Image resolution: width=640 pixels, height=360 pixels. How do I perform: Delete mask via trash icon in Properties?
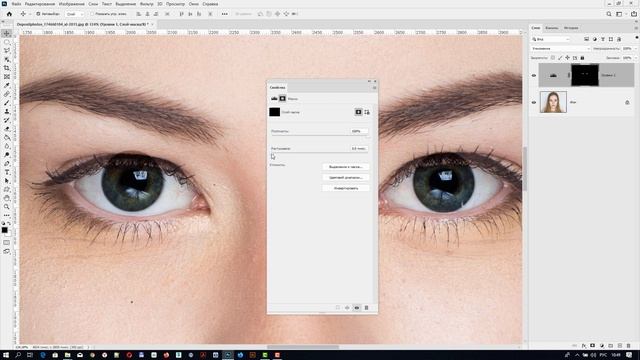(367, 308)
